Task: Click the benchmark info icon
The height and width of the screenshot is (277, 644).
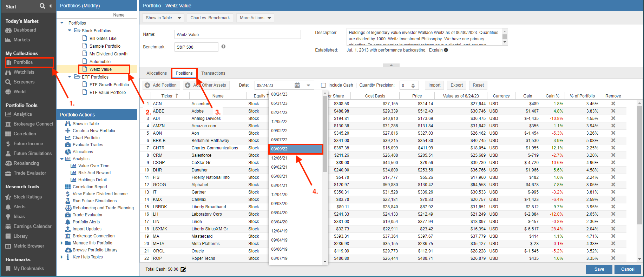Action: click(x=223, y=46)
